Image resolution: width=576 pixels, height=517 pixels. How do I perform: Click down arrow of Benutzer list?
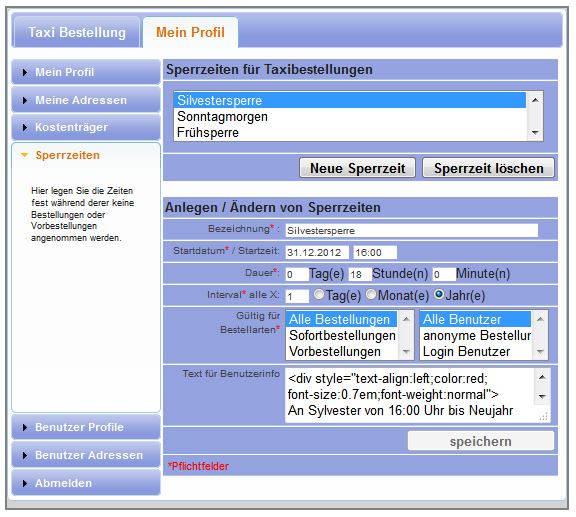click(x=540, y=352)
